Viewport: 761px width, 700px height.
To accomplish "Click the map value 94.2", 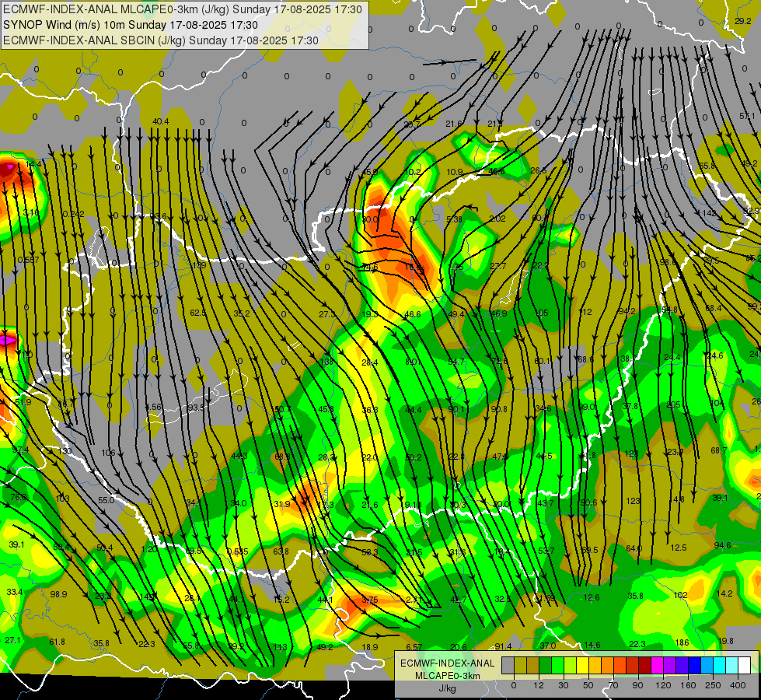I will point(627,311).
